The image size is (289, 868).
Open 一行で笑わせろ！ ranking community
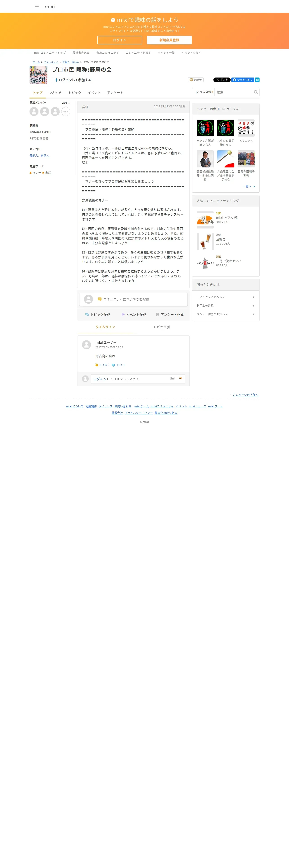229,261
